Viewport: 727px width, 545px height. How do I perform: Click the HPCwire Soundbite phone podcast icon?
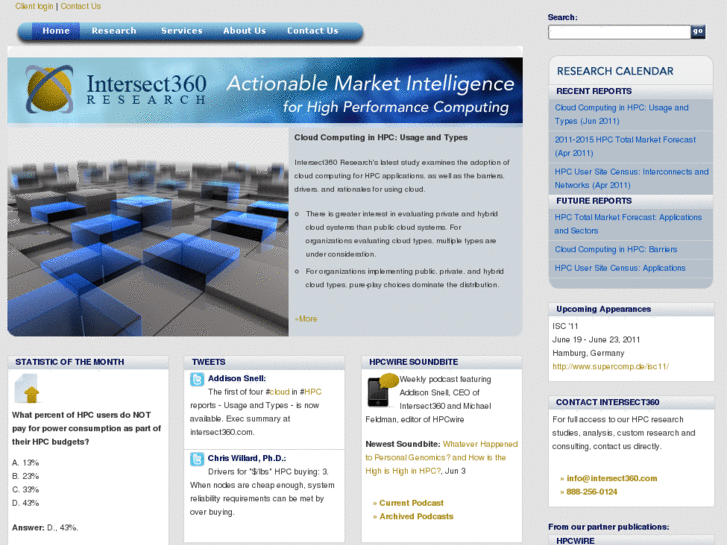tap(383, 390)
